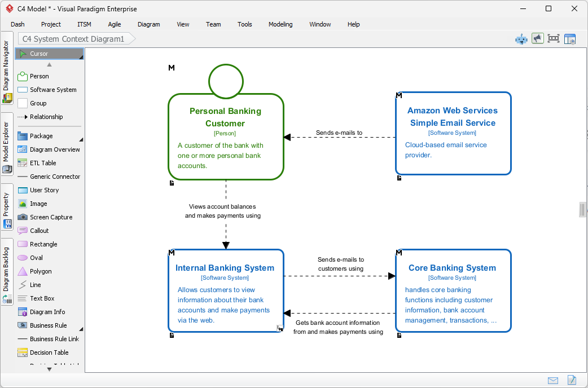Open the mail icon in status bar
This screenshot has width=588, height=388.
(553, 380)
